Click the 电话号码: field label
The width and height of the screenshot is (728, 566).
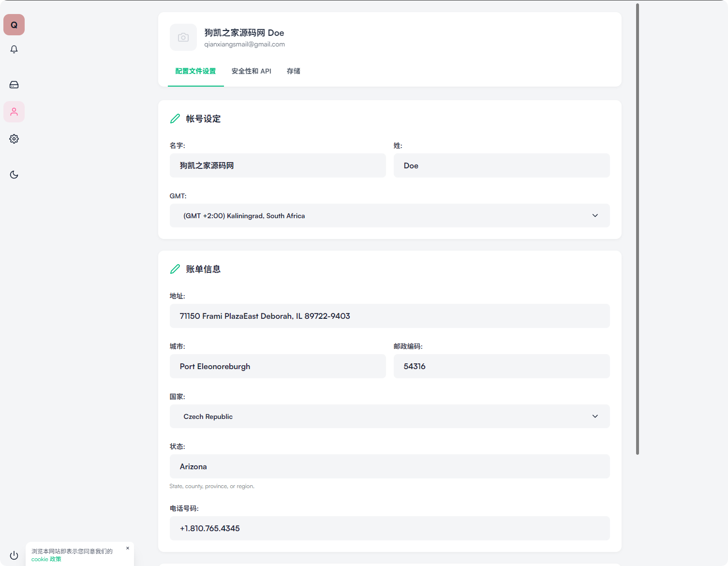click(184, 508)
